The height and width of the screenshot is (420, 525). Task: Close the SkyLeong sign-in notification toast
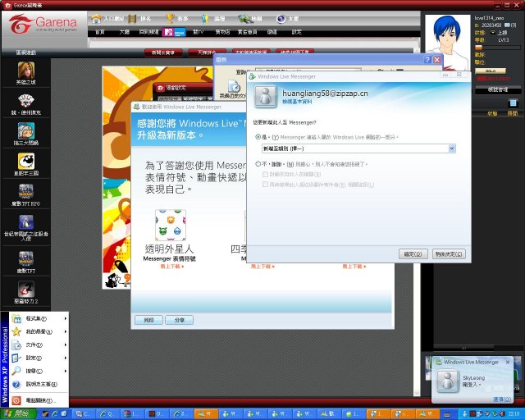click(x=508, y=362)
